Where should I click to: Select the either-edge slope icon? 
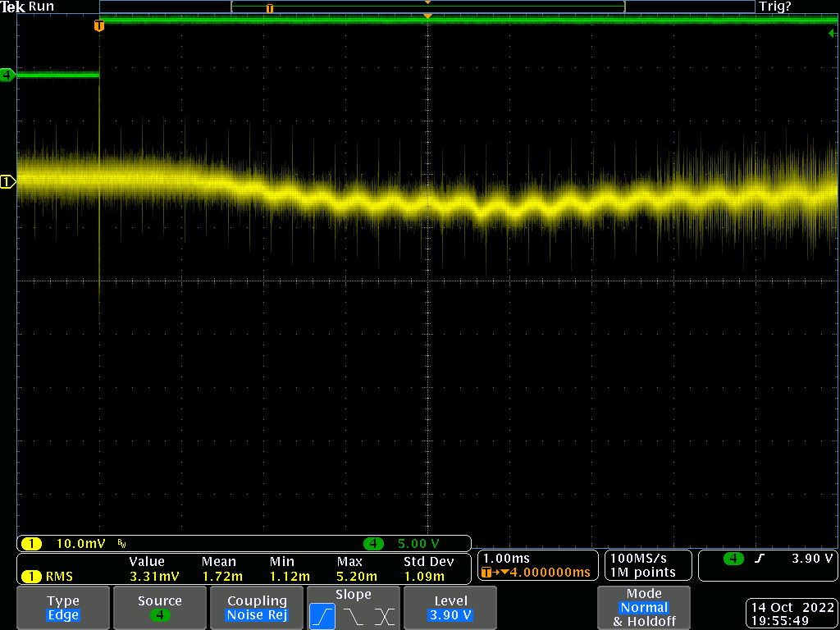click(383, 616)
